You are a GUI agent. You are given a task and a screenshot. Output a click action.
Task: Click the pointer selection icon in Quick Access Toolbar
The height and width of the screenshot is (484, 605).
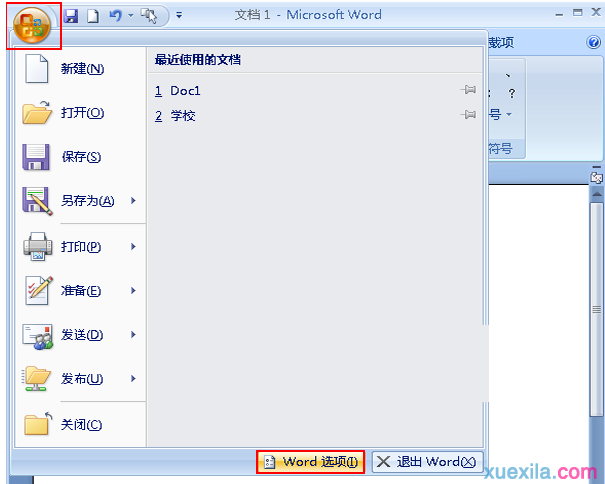pos(149,16)
